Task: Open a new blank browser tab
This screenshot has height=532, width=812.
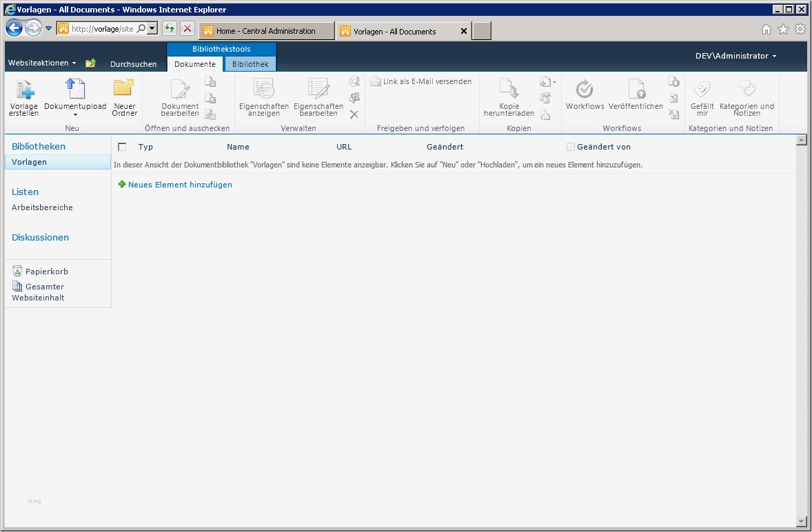Action: coord(482,31)
